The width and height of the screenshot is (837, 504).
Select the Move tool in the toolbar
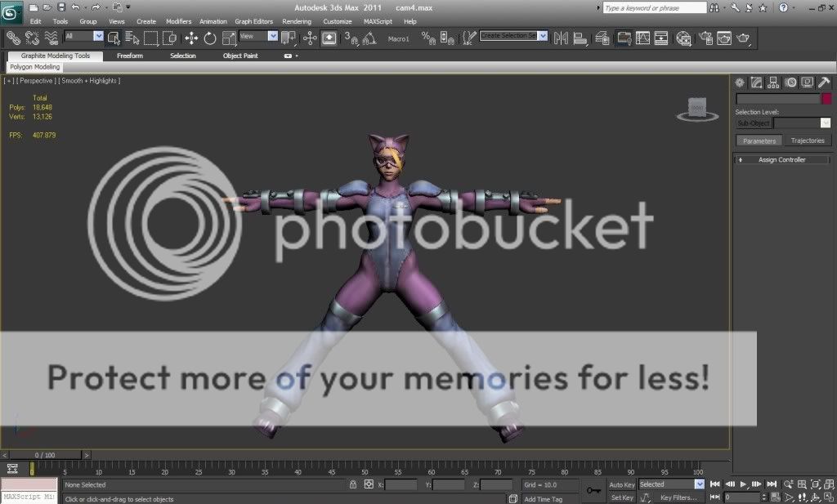191,38
